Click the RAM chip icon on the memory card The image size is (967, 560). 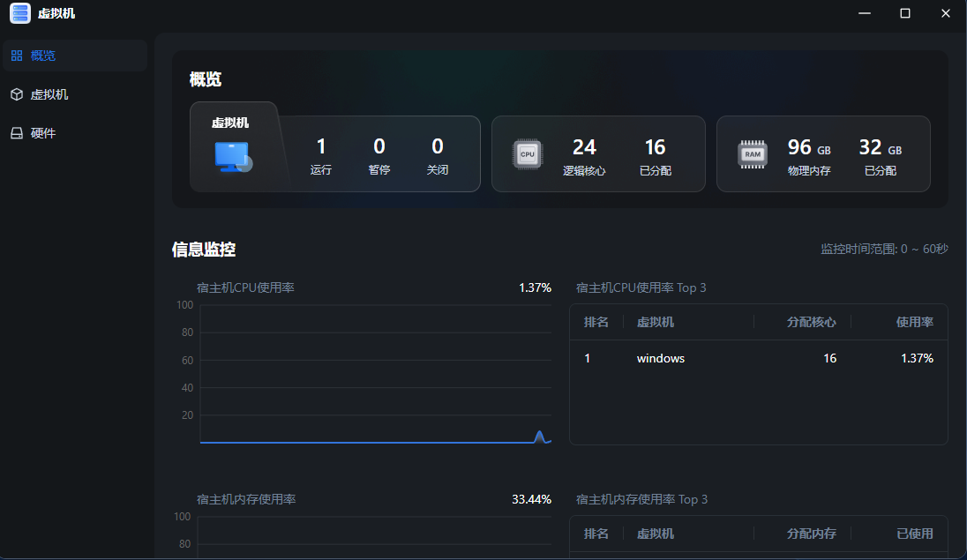(752, 153)
